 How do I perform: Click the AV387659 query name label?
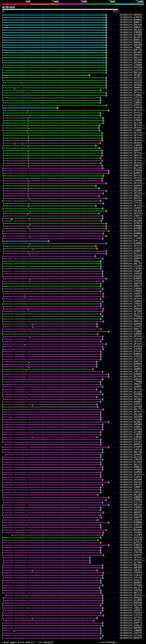[8, 7]
